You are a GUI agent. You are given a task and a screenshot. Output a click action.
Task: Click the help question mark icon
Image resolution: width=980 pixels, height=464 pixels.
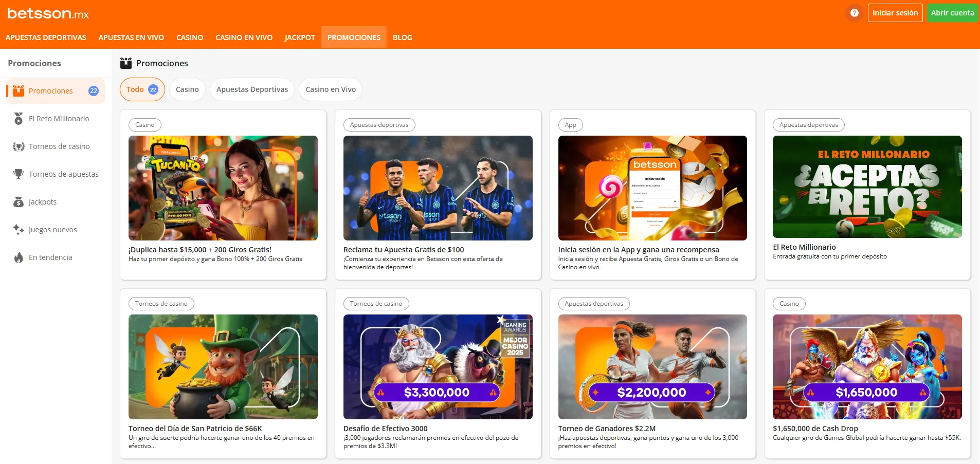854,13
